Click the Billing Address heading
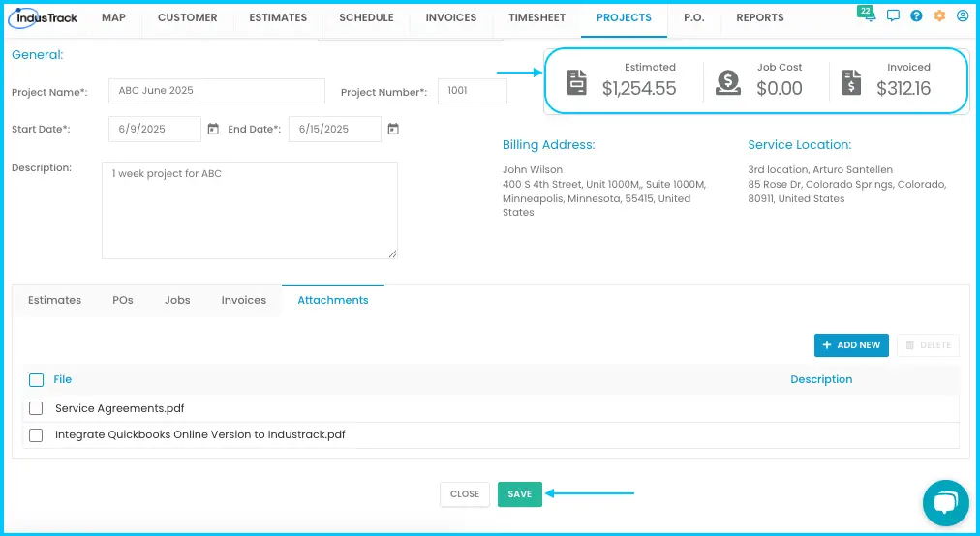 (549, 145)
